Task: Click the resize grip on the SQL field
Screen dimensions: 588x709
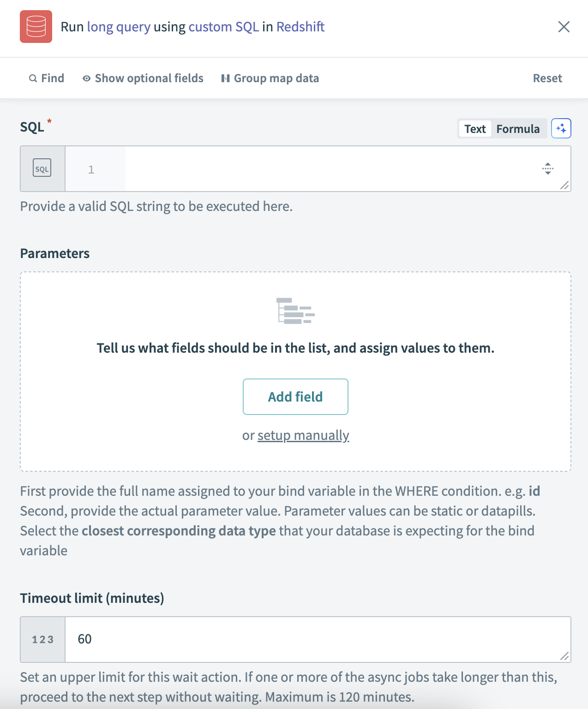Action: (x=565, y=186)
